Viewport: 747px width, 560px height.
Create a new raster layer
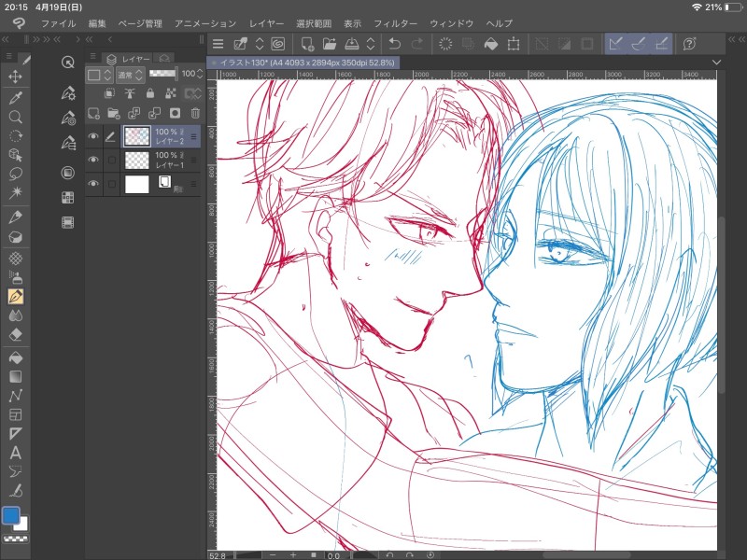click(x=93, y=113)
